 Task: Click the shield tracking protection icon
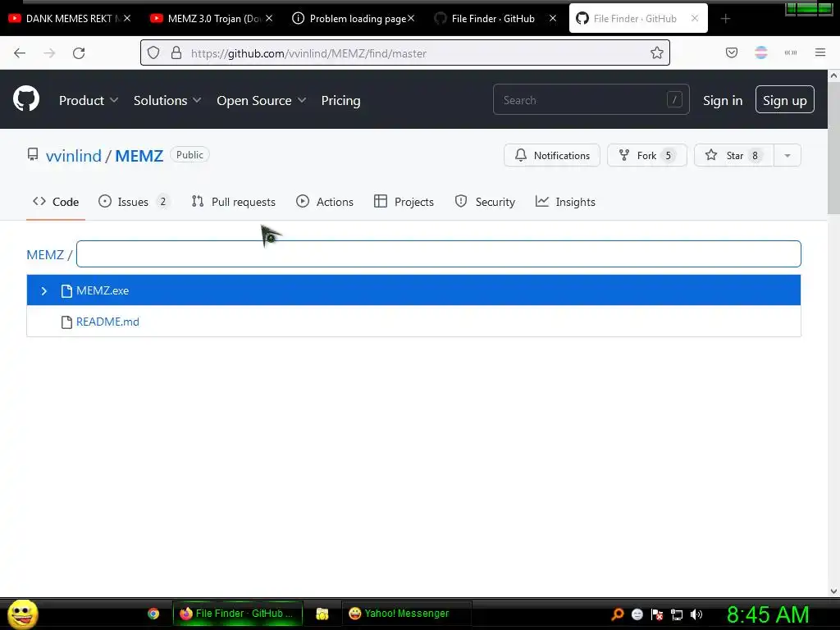[153, 52]
